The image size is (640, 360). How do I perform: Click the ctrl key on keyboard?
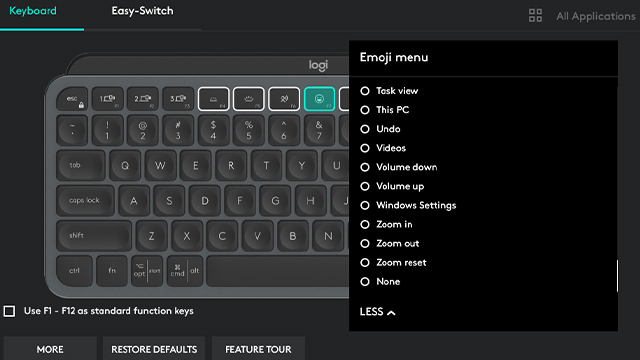tap(74, 271)
